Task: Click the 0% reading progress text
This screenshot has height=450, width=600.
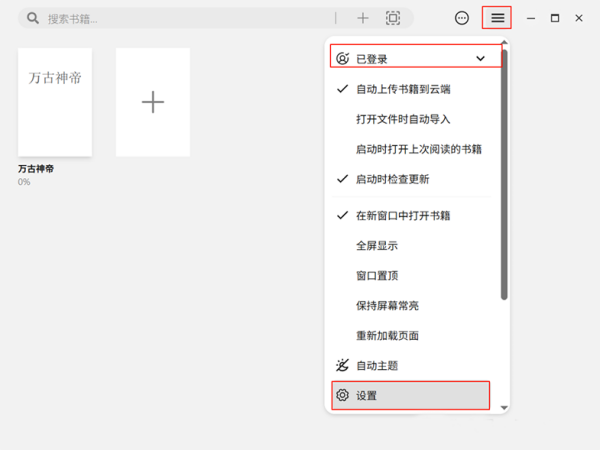Action: (x=24, y=182)
